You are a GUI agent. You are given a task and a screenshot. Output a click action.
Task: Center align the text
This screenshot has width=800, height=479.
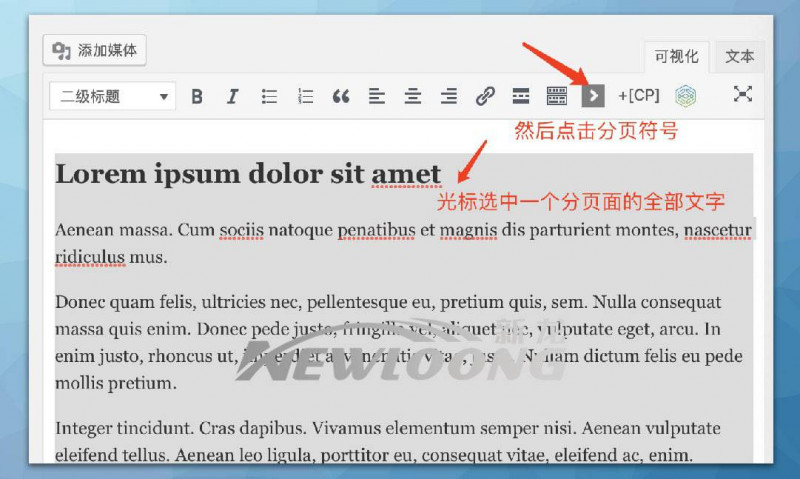(x=412, y=96)
